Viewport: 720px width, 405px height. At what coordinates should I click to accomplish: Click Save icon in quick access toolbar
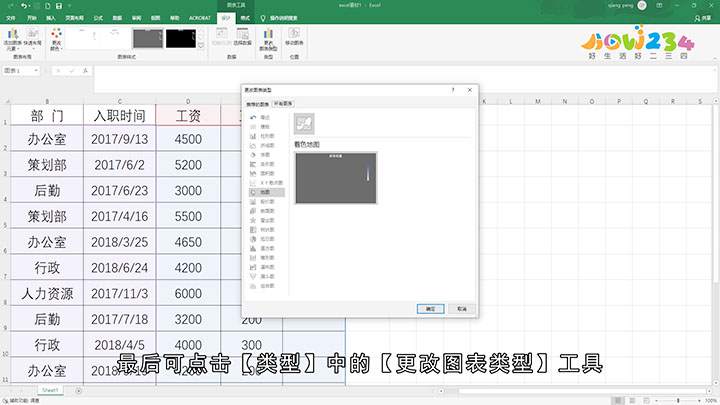[59, 6]
